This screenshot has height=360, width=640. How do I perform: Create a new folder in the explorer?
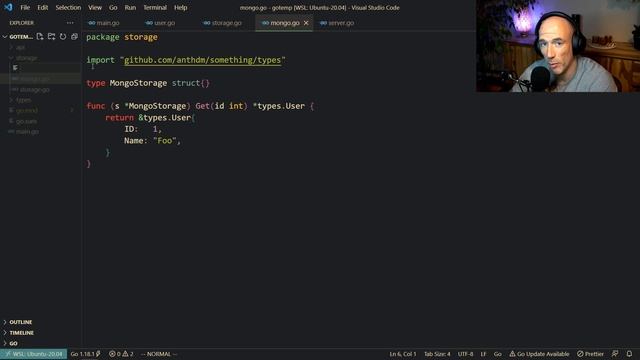click(51, 37)
